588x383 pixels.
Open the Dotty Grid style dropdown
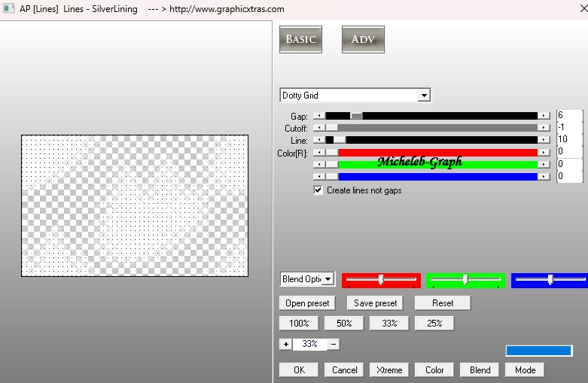coord(424,96)
